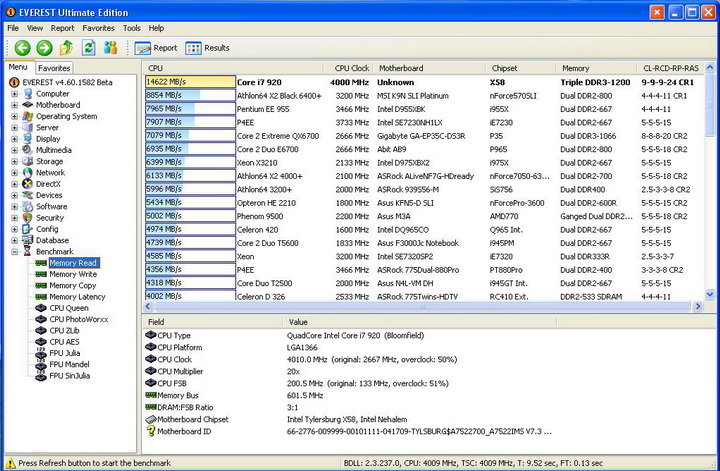Select the Network tree icon
720x471 pixels.
28,173
